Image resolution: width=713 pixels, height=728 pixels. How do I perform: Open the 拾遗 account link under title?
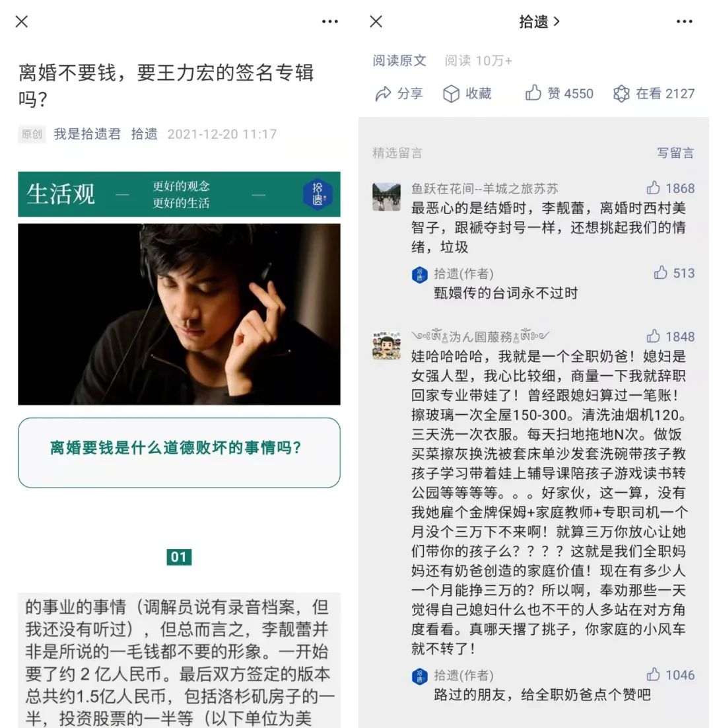pos(145,134)
